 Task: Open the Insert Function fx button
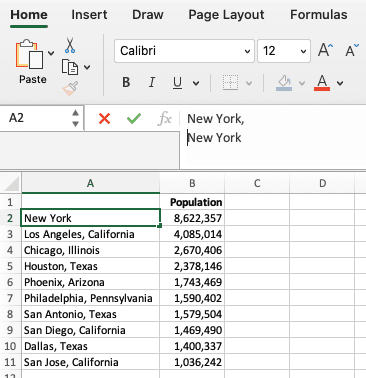165,119
